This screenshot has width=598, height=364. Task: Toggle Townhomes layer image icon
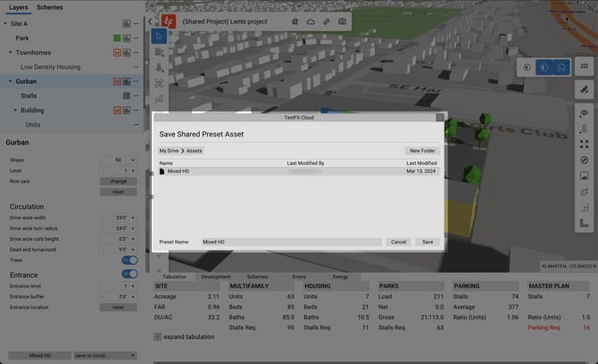pos(127,53)
